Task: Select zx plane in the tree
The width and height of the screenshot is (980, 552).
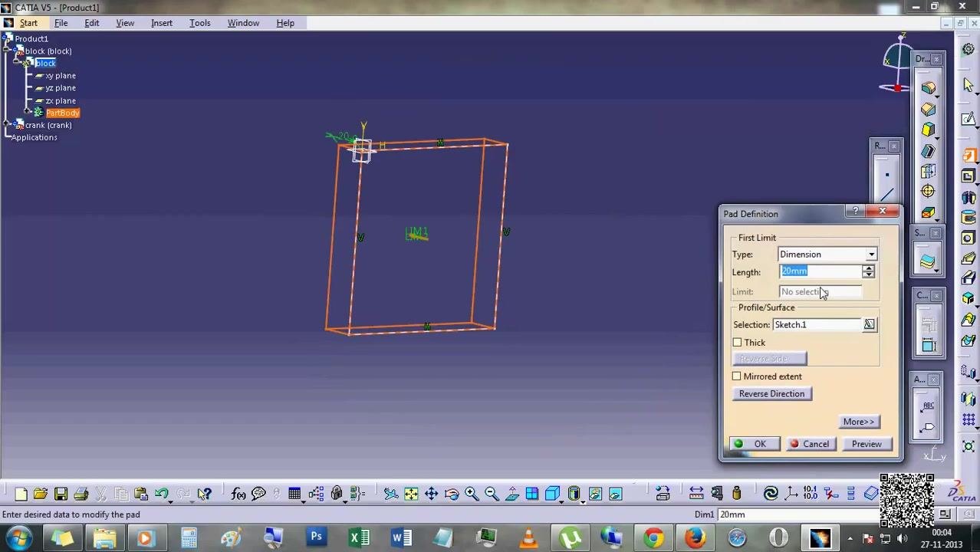Action: (x=61, y=100)
